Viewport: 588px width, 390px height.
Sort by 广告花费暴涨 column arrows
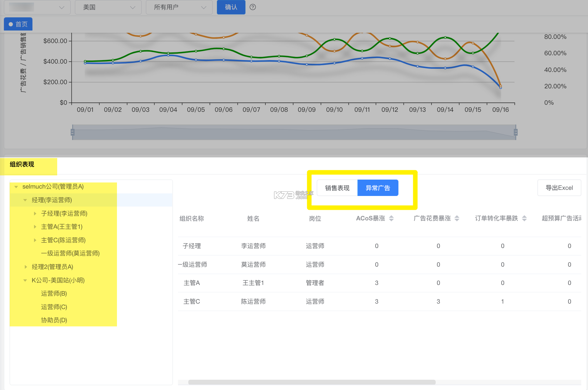pos(457,218)
